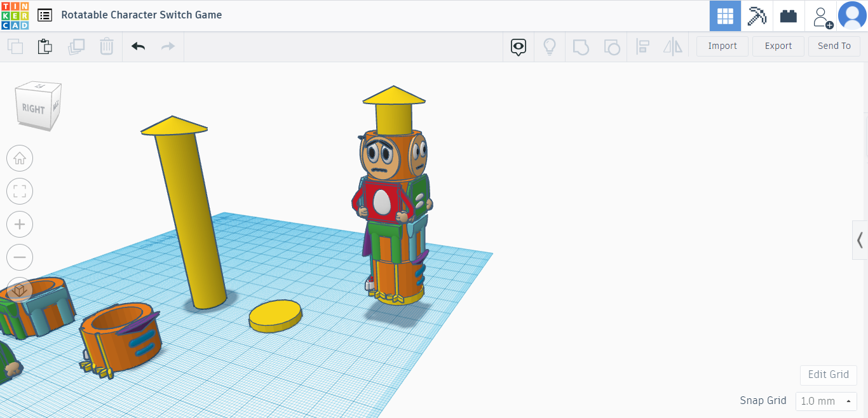
Task: Toggle perspective/orthographic view cube icon
Action: click(20, 290)
